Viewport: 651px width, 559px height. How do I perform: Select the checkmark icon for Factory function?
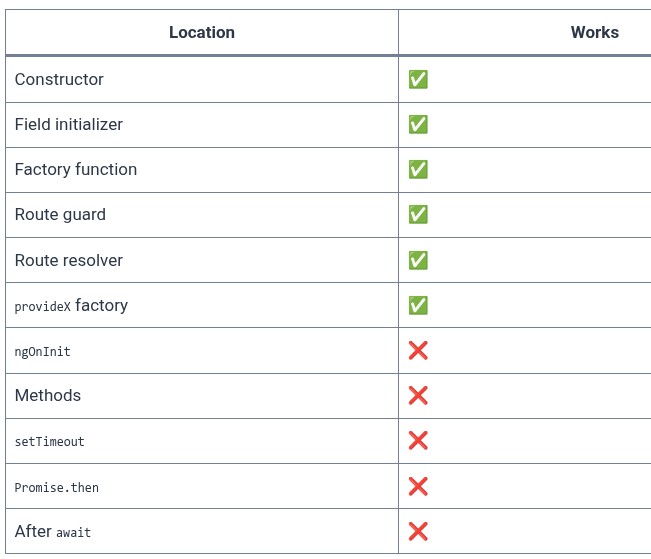(418, 169)
